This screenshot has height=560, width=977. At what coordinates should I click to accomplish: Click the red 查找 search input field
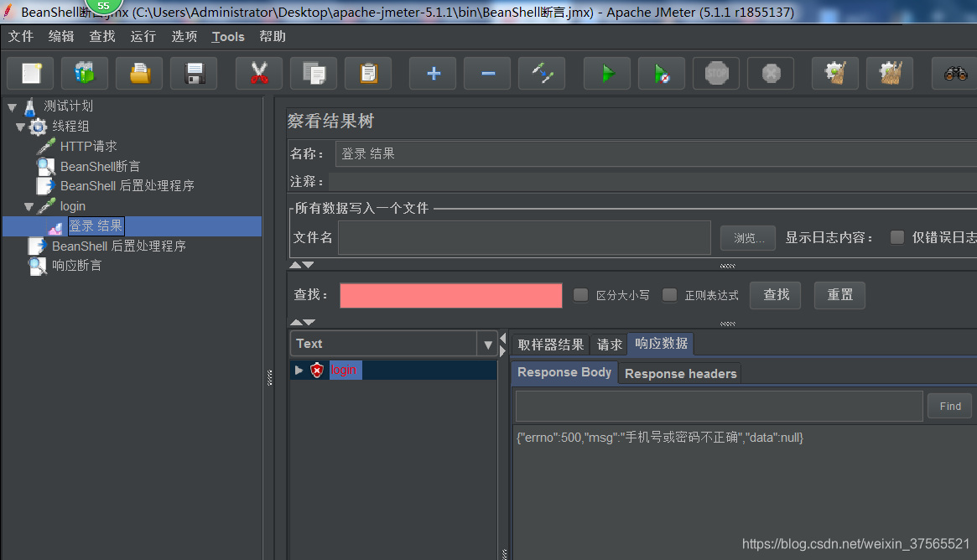tap(451, 295)
